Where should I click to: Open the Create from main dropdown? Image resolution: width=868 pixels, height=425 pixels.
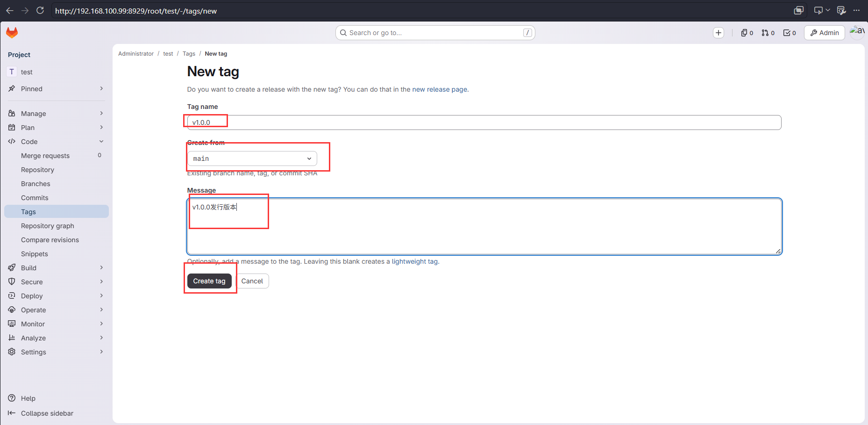(252, 158)
